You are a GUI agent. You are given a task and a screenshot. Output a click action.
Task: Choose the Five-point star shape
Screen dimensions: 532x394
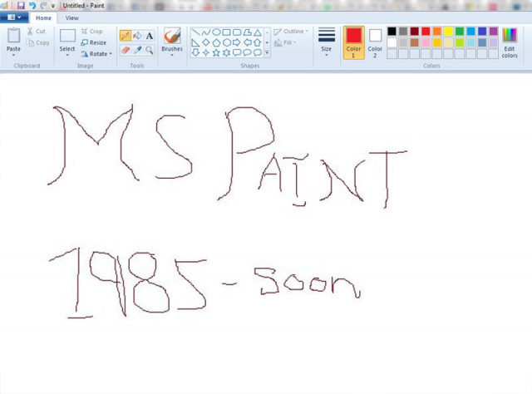tap(216, 52)
